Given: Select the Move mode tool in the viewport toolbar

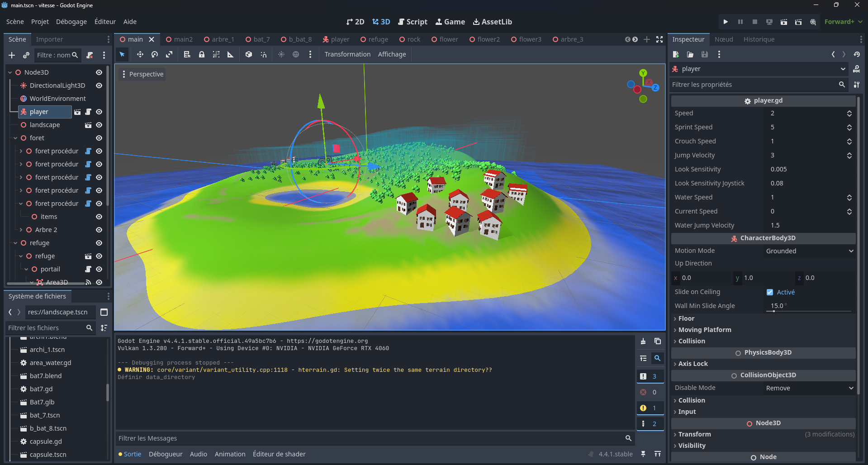Looking at the screenshot, I should pyautogui.click(x=140, y=54).
